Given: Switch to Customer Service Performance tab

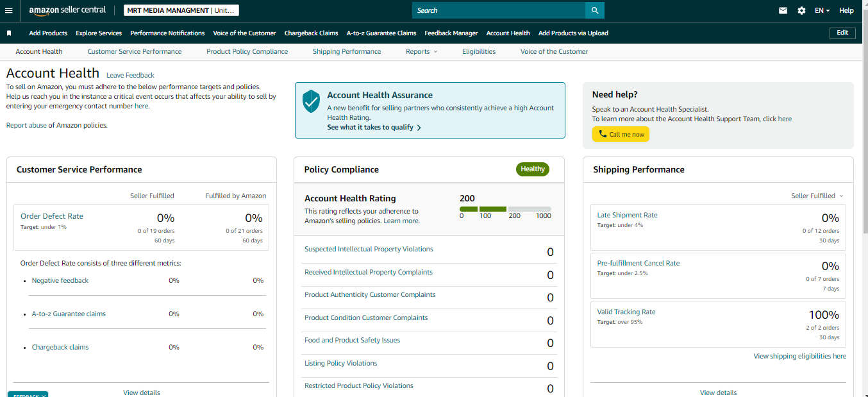Looking at the screenshot, I should [135, 51].
